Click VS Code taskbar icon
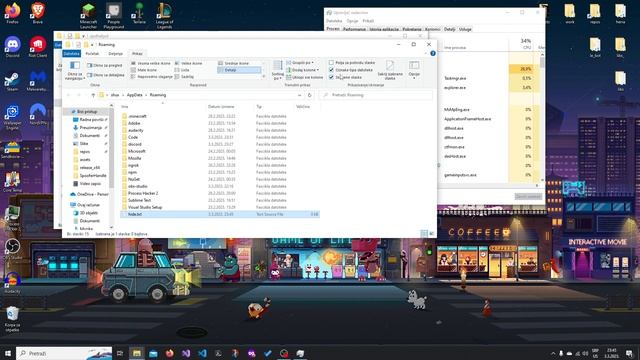 (202, 353)
